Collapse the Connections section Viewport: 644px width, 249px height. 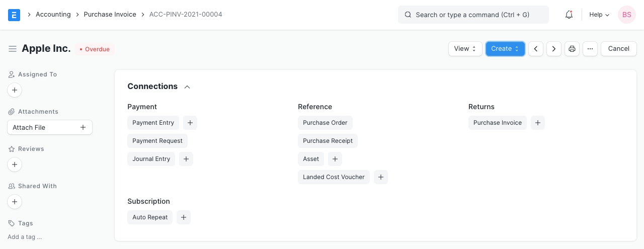point(187,87)
